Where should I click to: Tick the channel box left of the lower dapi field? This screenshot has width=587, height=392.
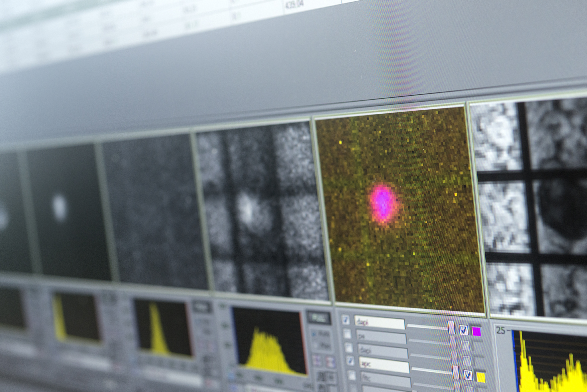pos(349,348)
